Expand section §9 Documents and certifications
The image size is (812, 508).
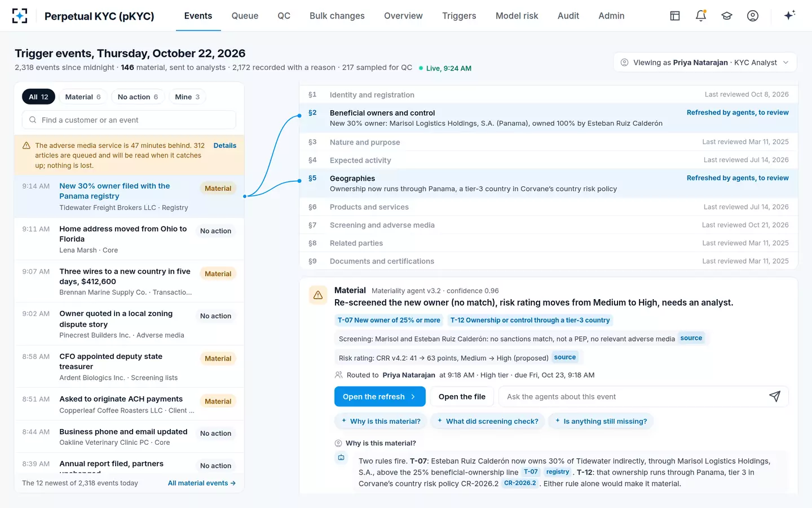(x=549, y=261)
